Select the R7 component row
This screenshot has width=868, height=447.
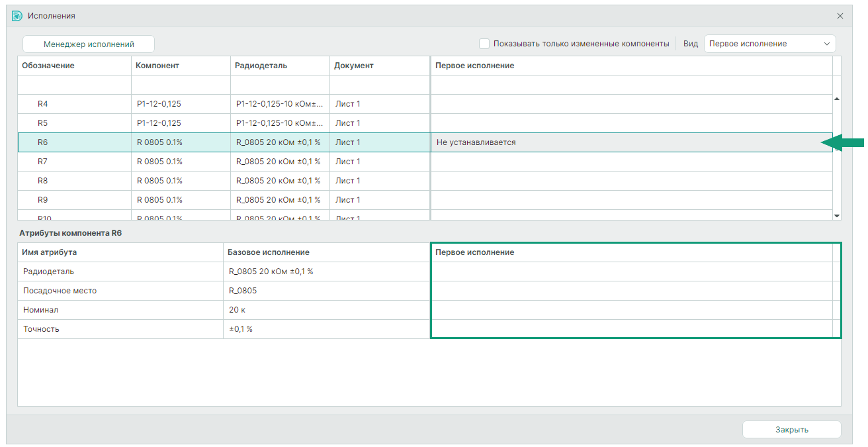(x=224, y=162)
